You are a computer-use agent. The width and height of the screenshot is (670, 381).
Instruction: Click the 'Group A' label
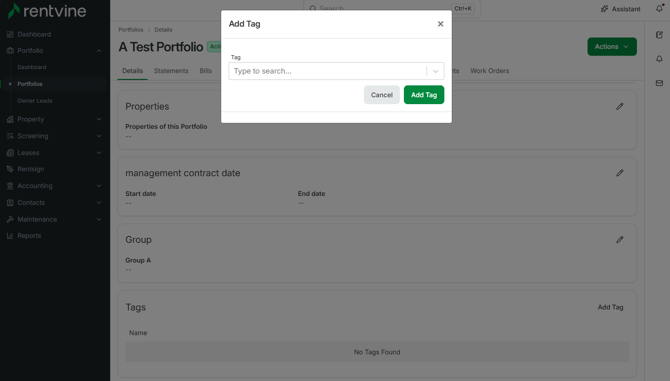tap(138, 260)
